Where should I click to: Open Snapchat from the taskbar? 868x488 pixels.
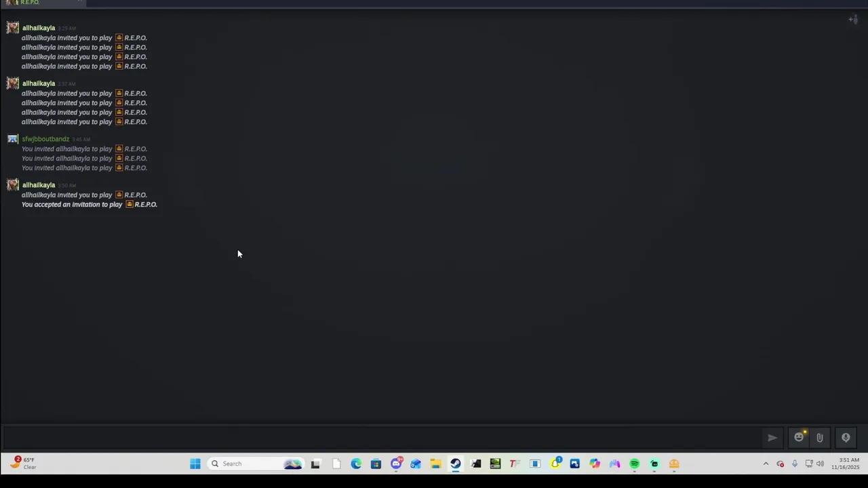(x=555, y=464)
